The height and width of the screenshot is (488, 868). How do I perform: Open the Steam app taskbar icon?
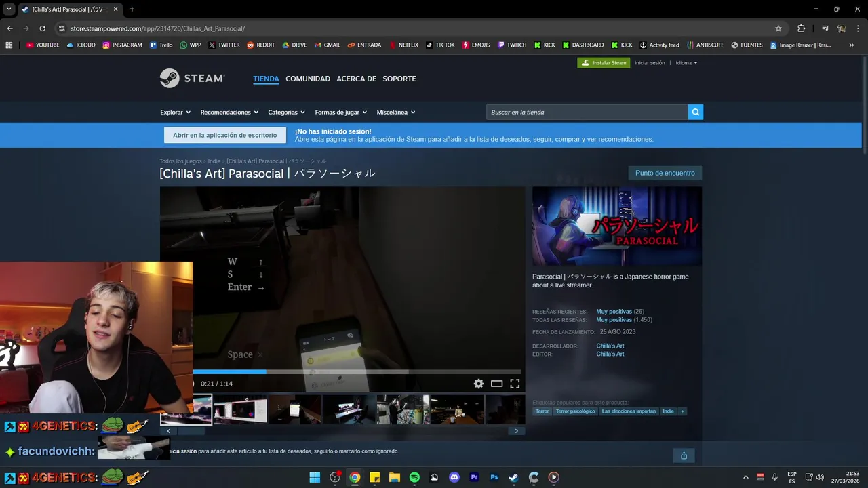pyautogui.click(x=514, y=477)
